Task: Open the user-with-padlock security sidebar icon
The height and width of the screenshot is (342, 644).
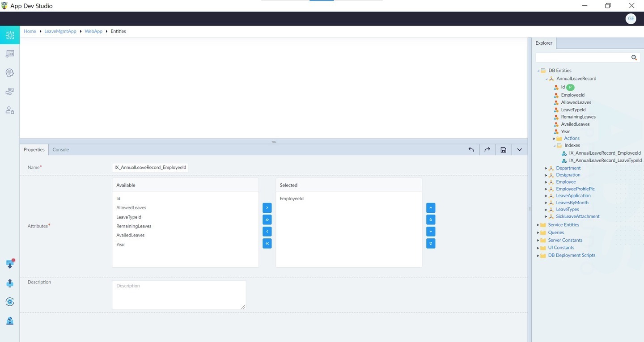Action: [10, 110]
